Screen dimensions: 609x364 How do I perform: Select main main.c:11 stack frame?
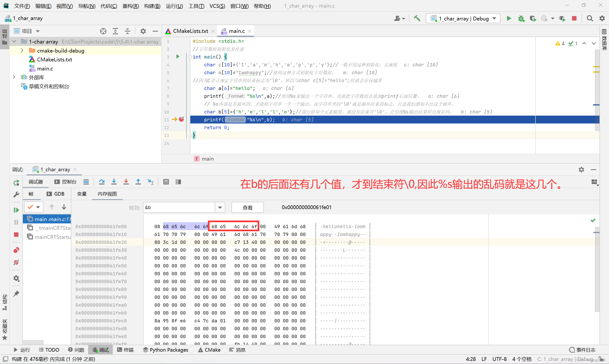point(47,219)
